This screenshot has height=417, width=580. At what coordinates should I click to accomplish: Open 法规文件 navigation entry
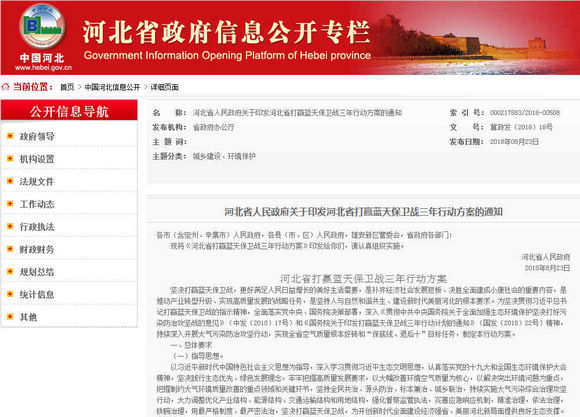coord(37,182)
